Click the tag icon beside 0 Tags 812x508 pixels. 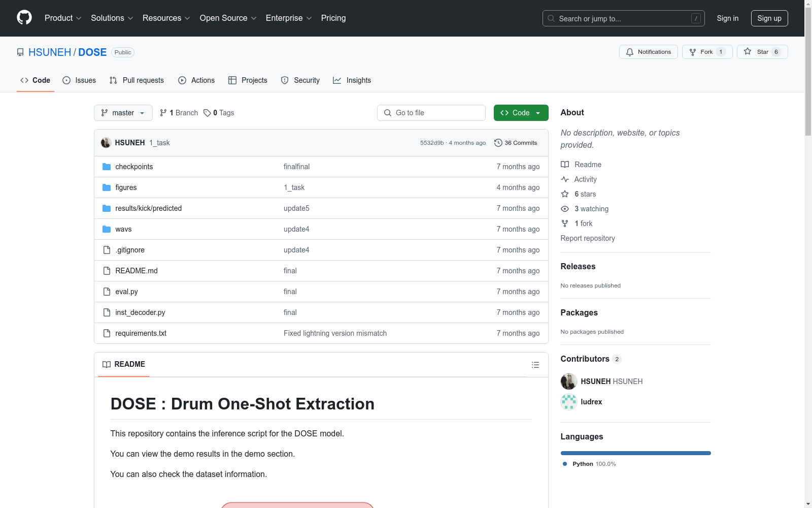click(207, 113)
